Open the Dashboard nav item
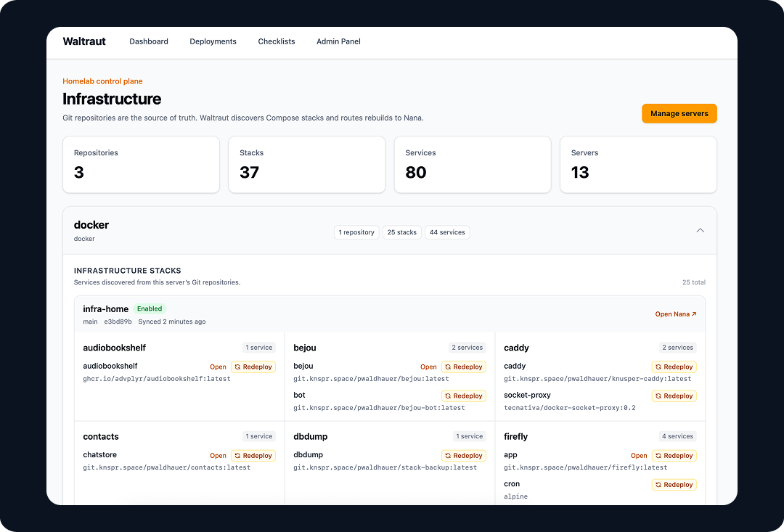Screen dimensions: 784x532 [149, 41]
